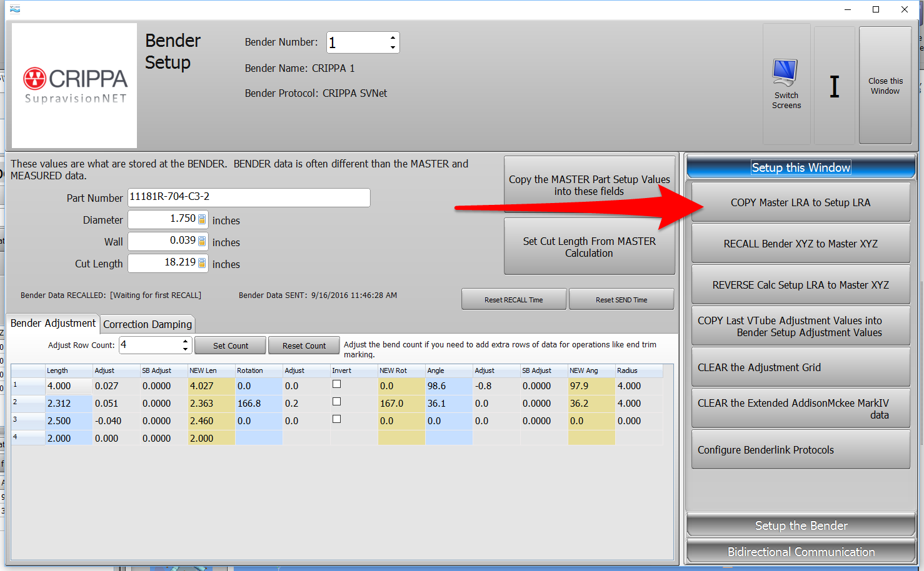This screenshot has height=571, width=924.
Task: Click into the Part Number field
Action: tap(249, 197)
